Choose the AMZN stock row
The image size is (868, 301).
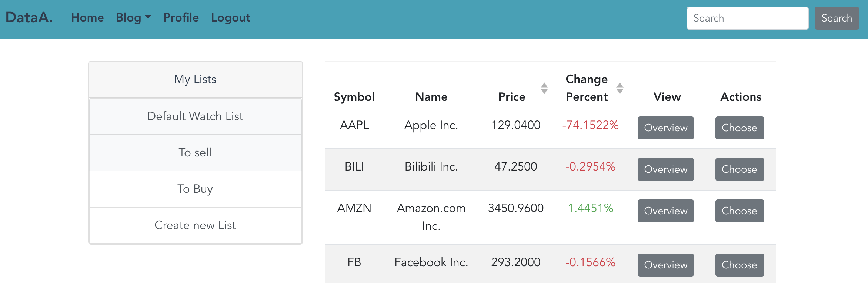coord(739,211)
